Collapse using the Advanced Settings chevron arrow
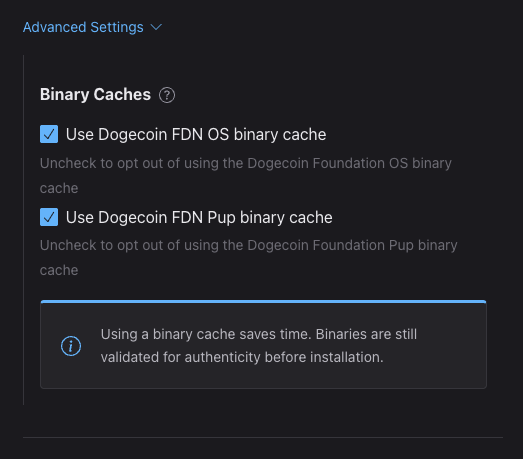This screenshot has height=459, width=523. (156, 27)
